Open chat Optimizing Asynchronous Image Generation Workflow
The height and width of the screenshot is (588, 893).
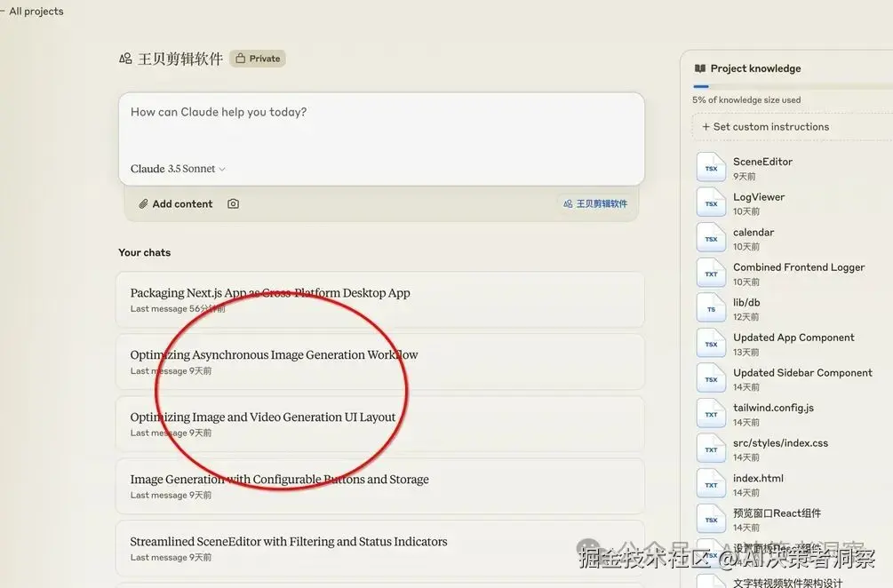[380, 362]
